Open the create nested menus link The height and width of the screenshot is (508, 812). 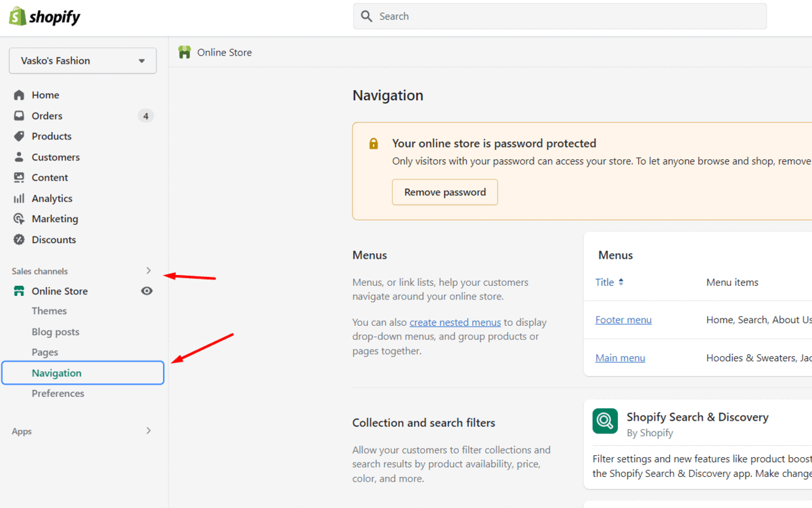pos(455,322)
